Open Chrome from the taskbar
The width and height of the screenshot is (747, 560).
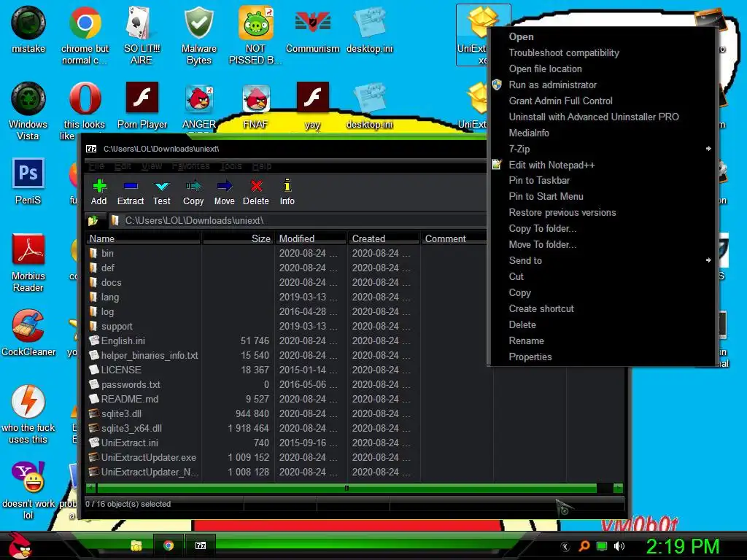tap(169, 545)
